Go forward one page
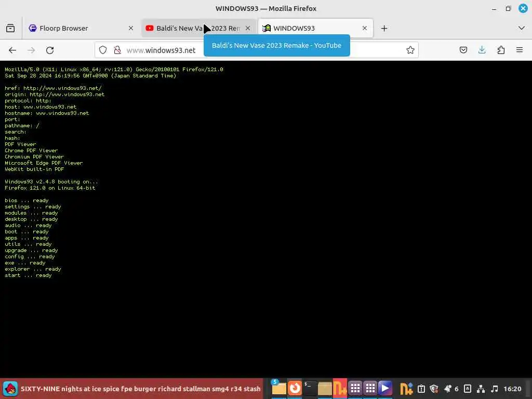The image size is (532, 399). click(31, 50)
